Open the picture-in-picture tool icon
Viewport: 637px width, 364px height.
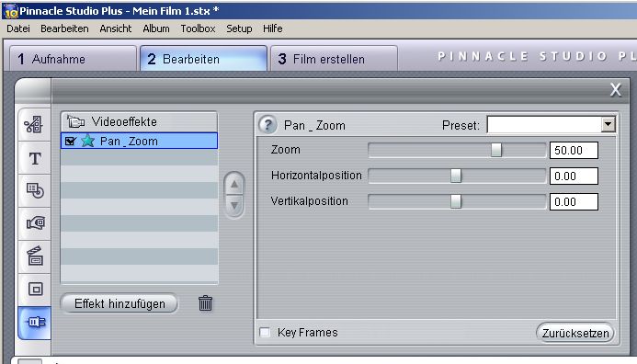(35, 290)
